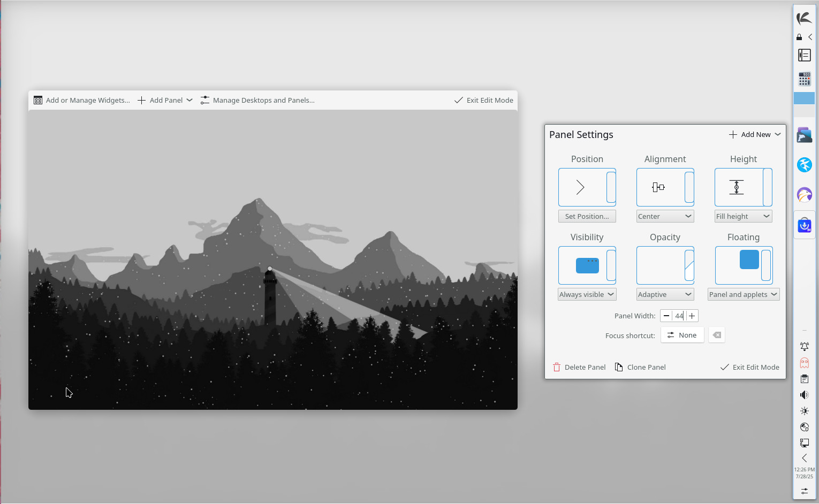The height and width of the screenshot is (504, 819).
Task: Open Add Panel dropdown in top toolbar
Action: click(x=165, y=100)
